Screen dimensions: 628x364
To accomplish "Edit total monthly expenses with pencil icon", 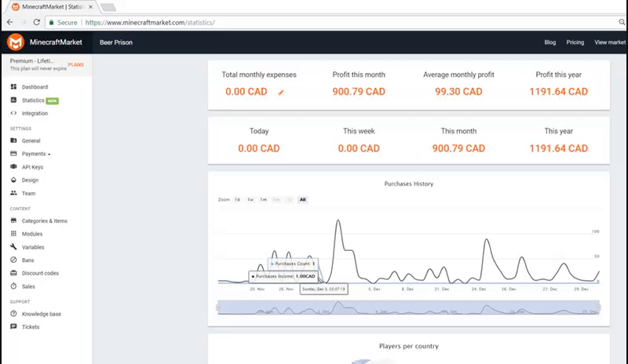I will (281, 92).
